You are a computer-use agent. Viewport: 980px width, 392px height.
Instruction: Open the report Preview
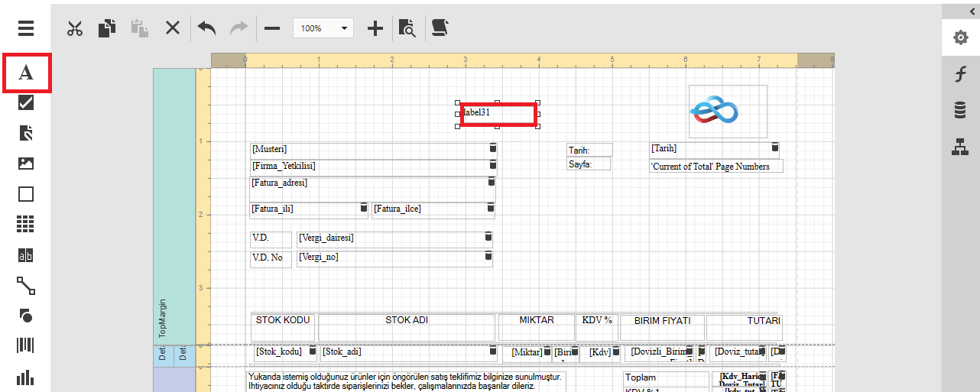(x=407, y=28)
